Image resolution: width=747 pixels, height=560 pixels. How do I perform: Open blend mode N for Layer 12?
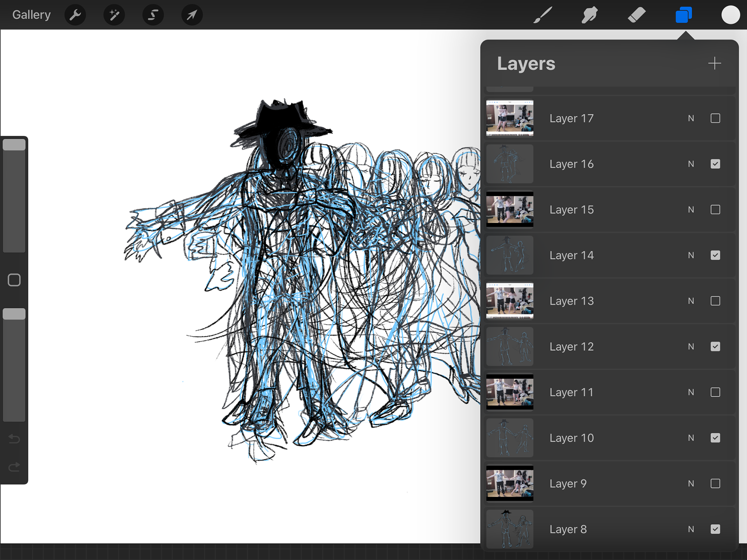click(x=691, y=346)
